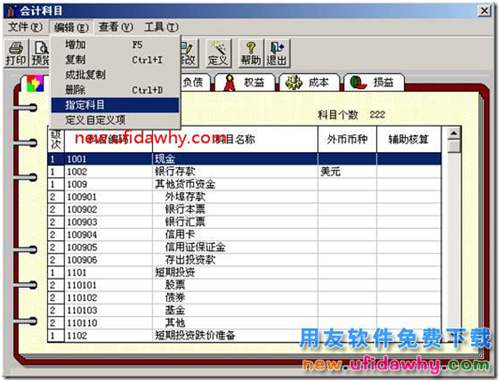Click the 辅助核算 column header
Image resolution: width=500 pixels, height=382 pixels.
point(409,139)
